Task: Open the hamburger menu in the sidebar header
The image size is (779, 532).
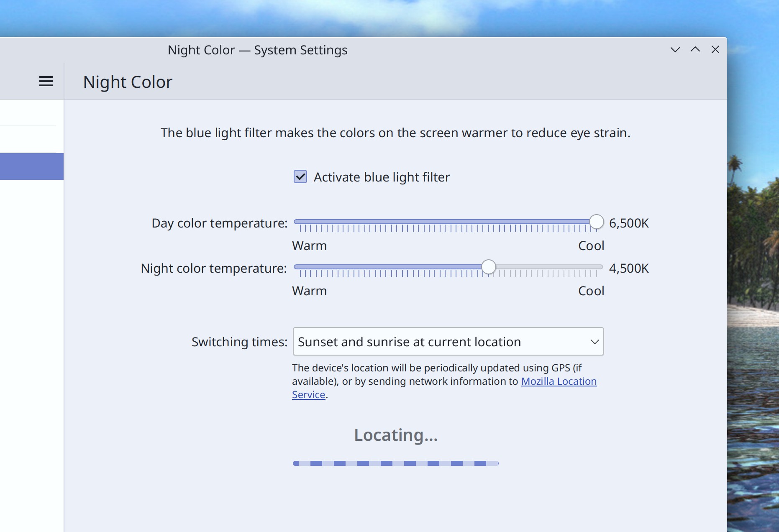Action: [x=46, y=82]
